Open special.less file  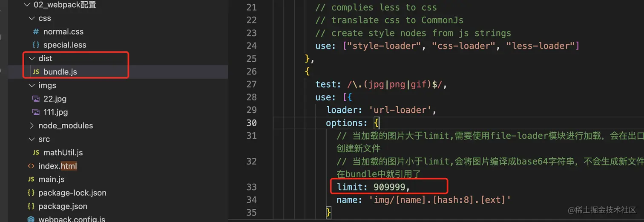pyautogui.click(x=65, y=45)
